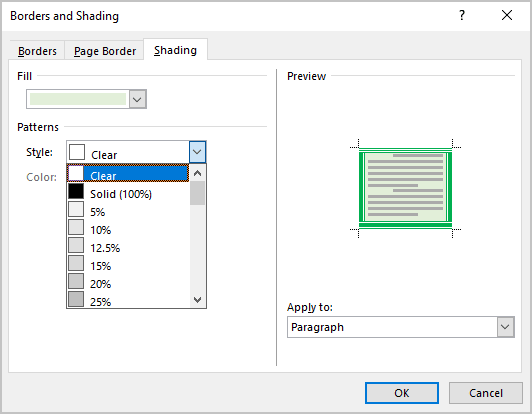Image resolution: width=532 pixels, height=414 pixels.
Task: Switch to the Borders tab
Action: tap(37, 51)
